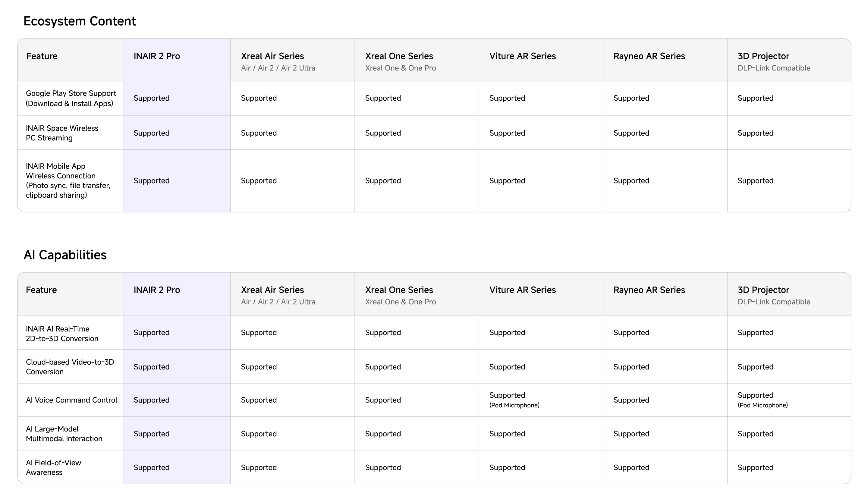Click the INAIR Mobile App Wireless Connection label
The image size is (868, 502).
point(68,181)
